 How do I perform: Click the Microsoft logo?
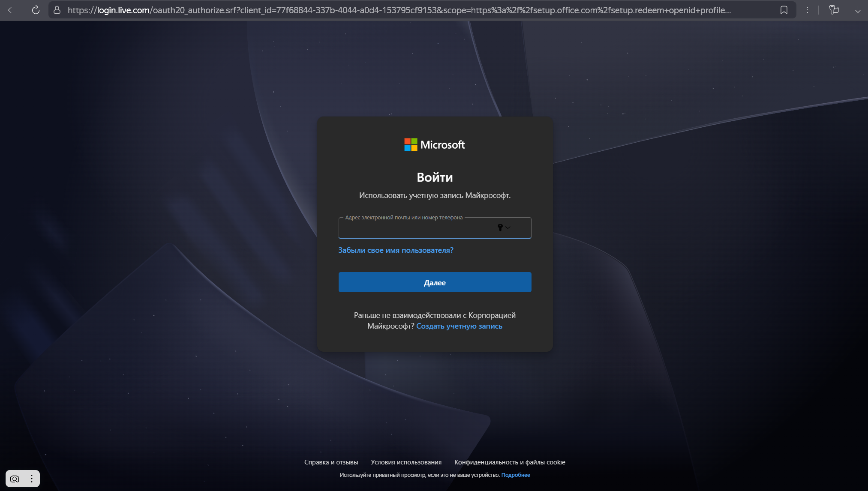tap(434, 145)
